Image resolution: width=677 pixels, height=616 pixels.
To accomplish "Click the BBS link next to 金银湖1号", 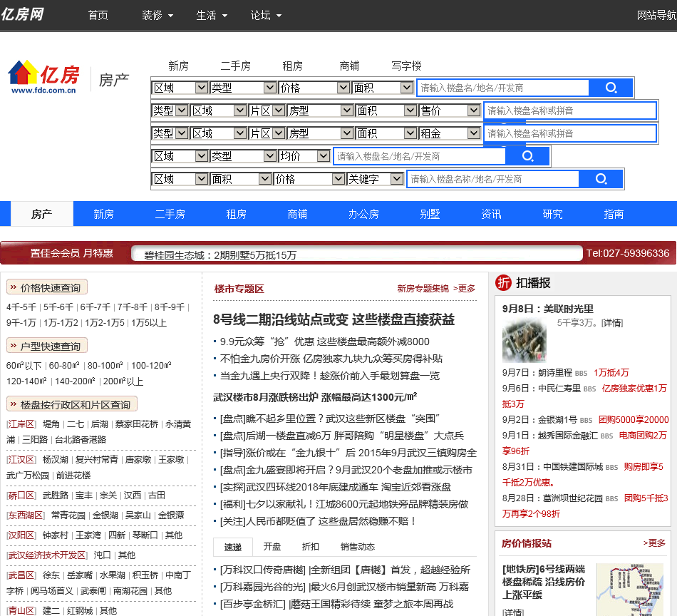I will [x=586, y=421].
